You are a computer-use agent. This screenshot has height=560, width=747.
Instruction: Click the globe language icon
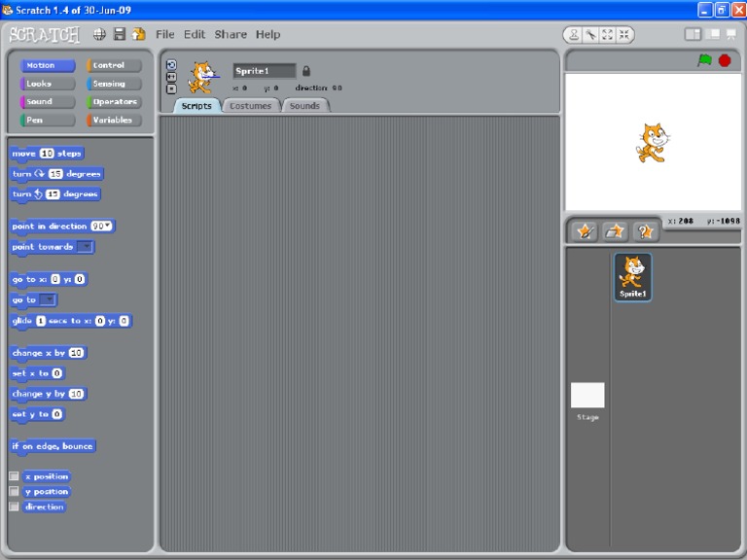[99, 34]
